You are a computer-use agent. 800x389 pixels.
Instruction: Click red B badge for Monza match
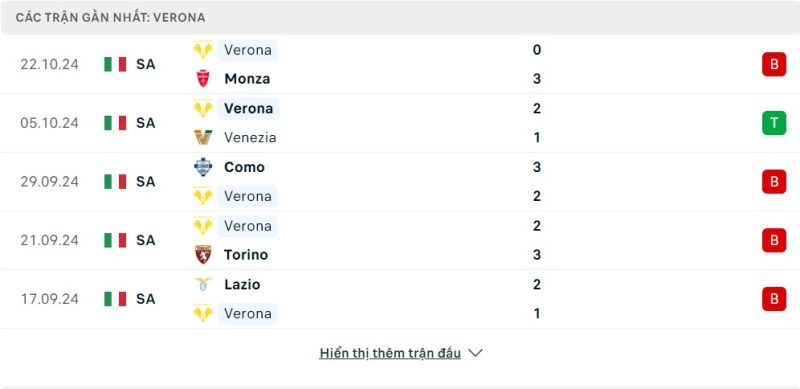pyautogui.click(x=774, y=64)
